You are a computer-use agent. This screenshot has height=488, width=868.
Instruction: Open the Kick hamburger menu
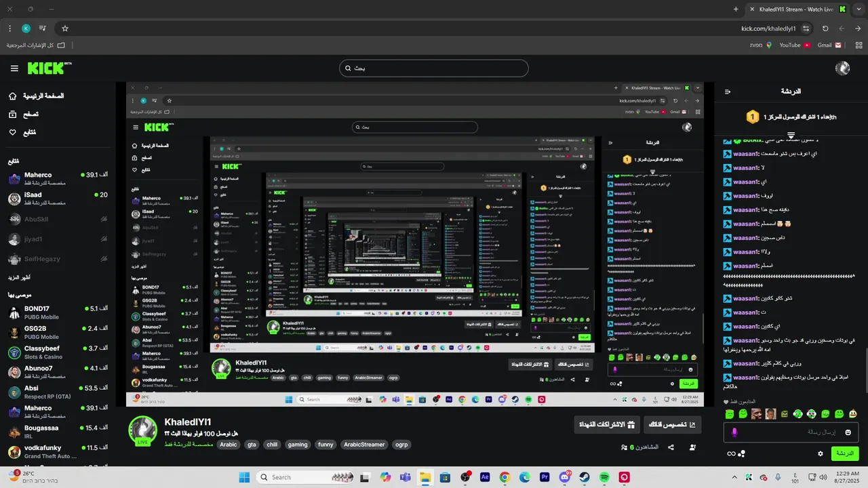pos(14,68)
